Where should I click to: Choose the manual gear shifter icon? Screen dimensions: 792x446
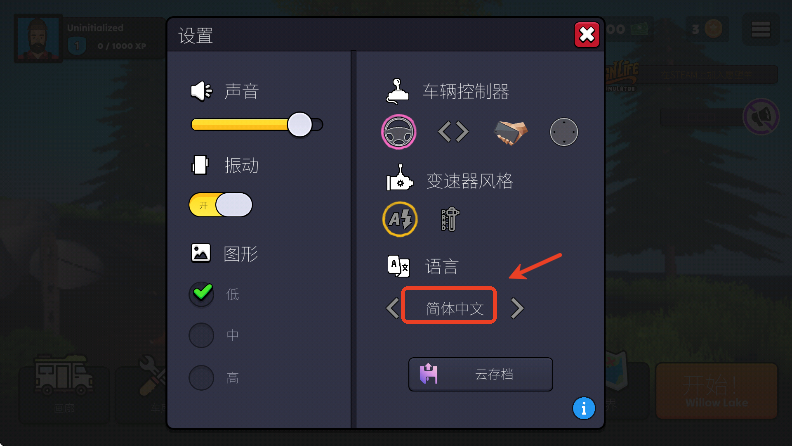[450, 219]
